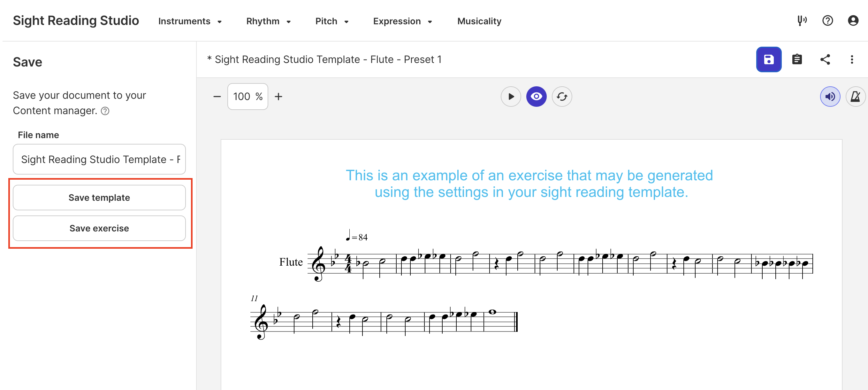The image size is (868, 390).
Task: Expand the Pitch dropdown menu
Action: [x=332, y=21]
